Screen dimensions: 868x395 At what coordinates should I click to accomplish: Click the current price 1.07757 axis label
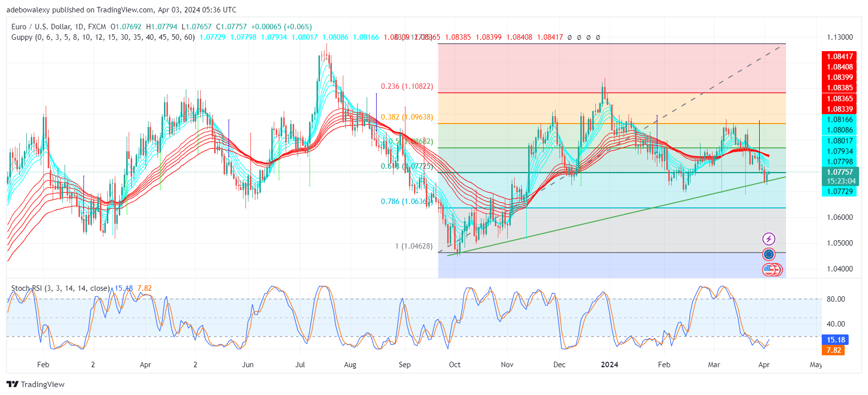(x=840, y=172)
